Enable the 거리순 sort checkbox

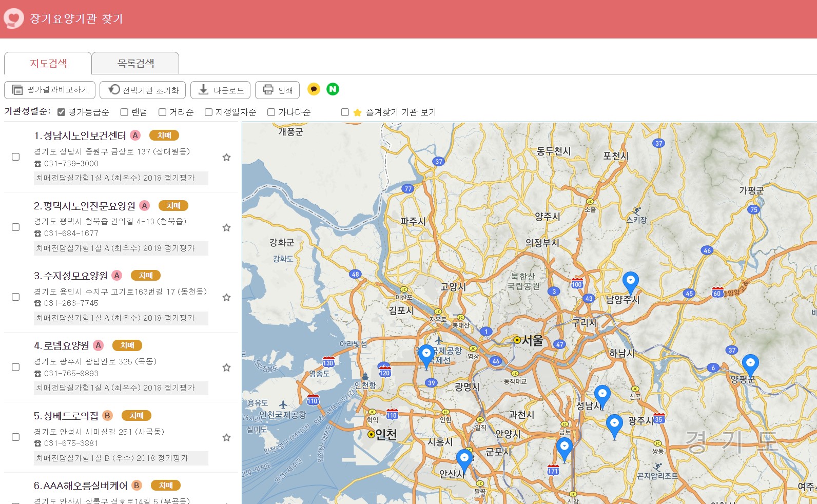click(162, 112)
